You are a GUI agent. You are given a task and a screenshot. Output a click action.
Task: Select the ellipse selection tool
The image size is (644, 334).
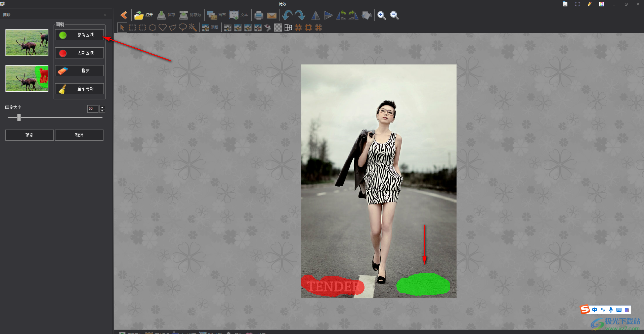point(153,28)
